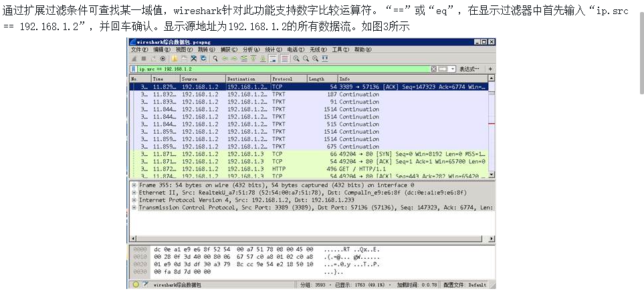Sort by the Source column header
Screen dimensions: 644x293
(203, 78)
